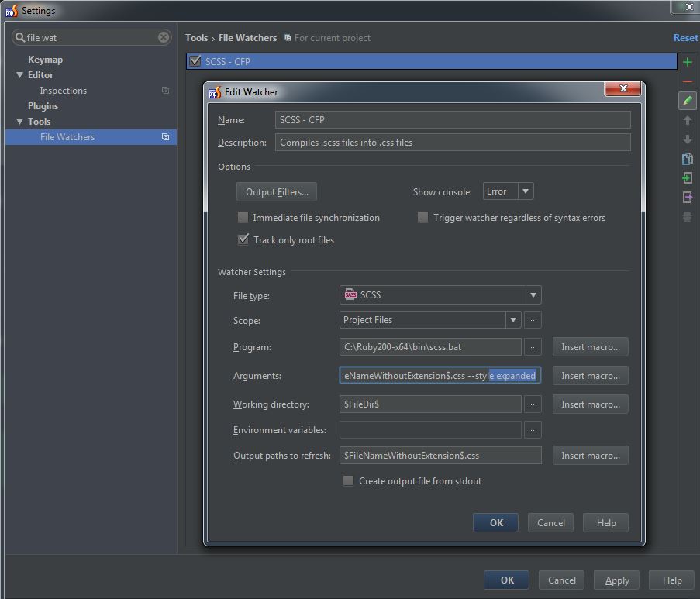
Task: Click the copy watcher icon
Action: pos(687,159)
